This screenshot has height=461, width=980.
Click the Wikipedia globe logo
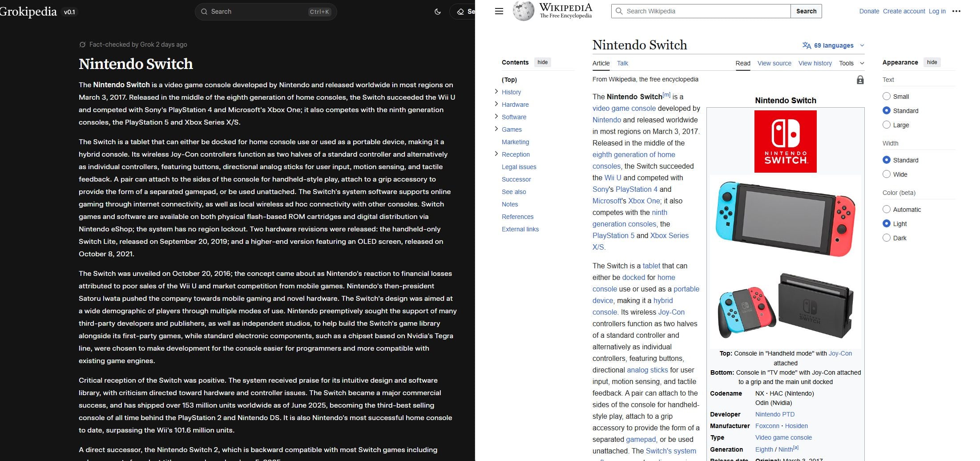(x=523, y=11)
